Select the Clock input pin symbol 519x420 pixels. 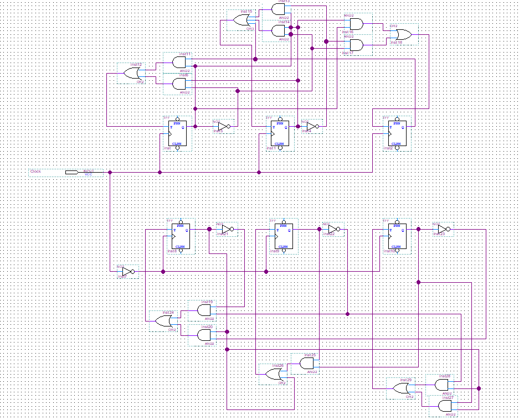pyautogui.click(x=71, y=172)
